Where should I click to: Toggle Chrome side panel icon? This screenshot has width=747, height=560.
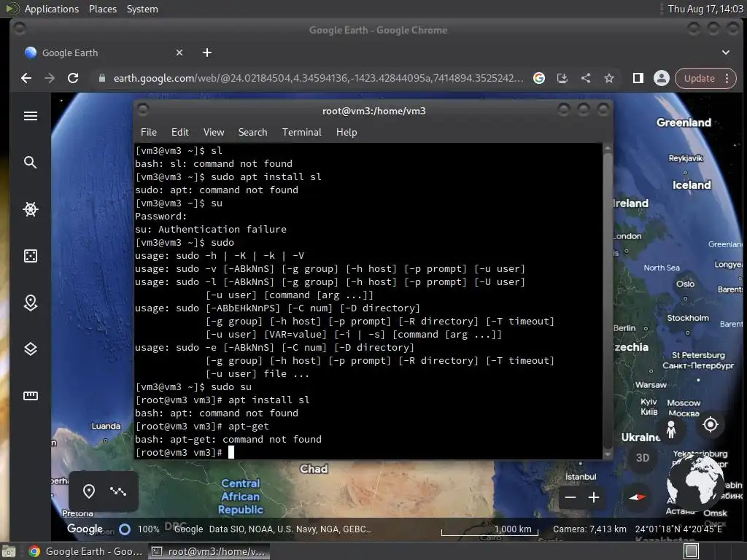point(638,78)
